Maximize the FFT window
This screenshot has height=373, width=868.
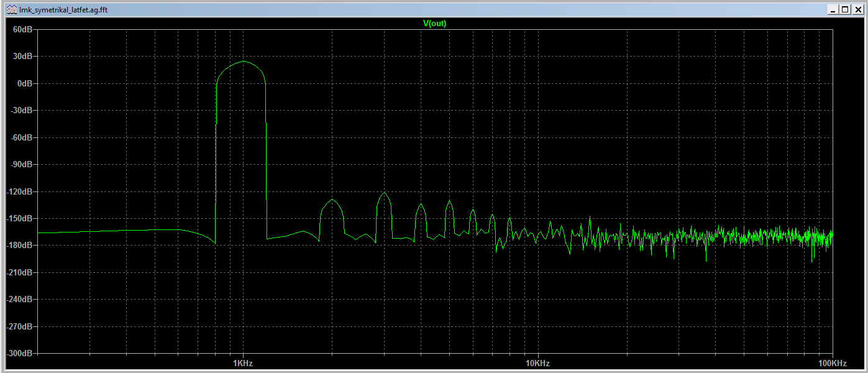844,9
